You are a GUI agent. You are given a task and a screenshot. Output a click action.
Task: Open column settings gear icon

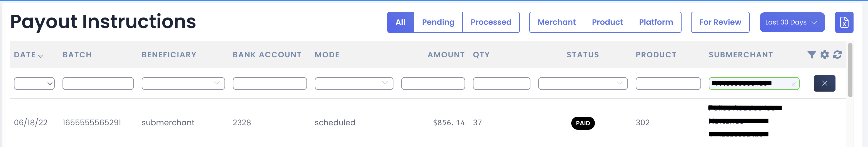coord(825,54)
